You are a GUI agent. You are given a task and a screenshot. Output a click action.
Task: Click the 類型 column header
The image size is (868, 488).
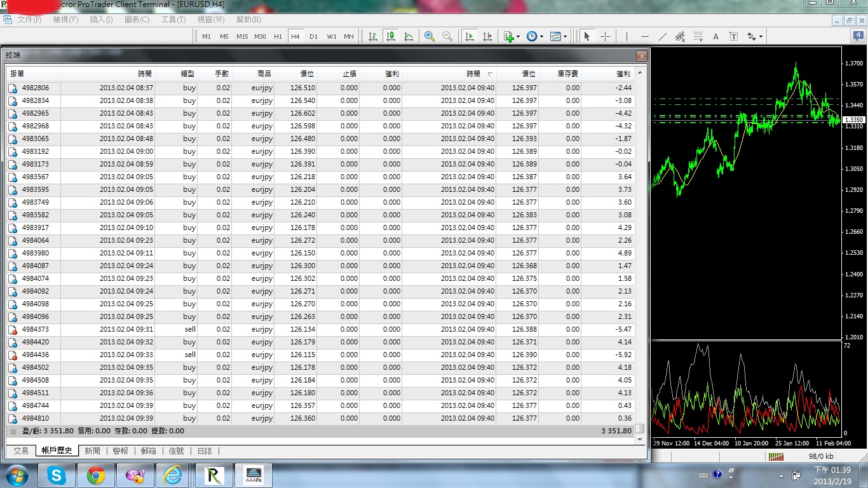tap(188, 74)
